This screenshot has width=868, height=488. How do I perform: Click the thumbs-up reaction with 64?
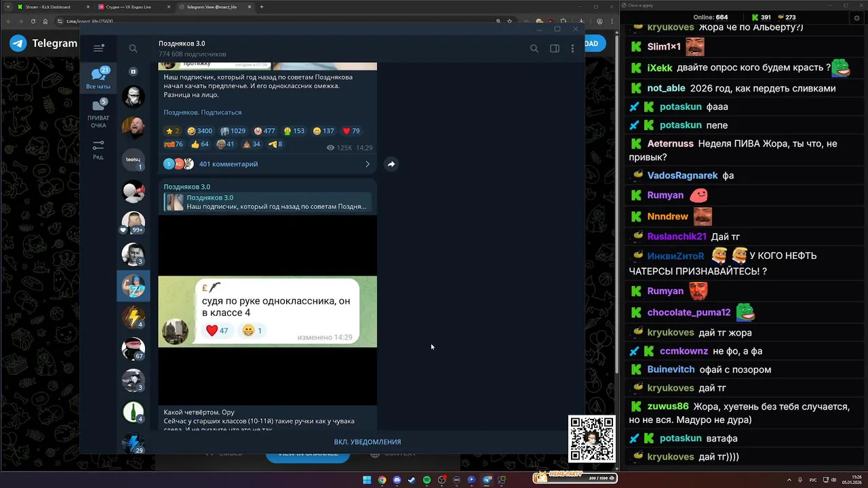click(200, 144)
